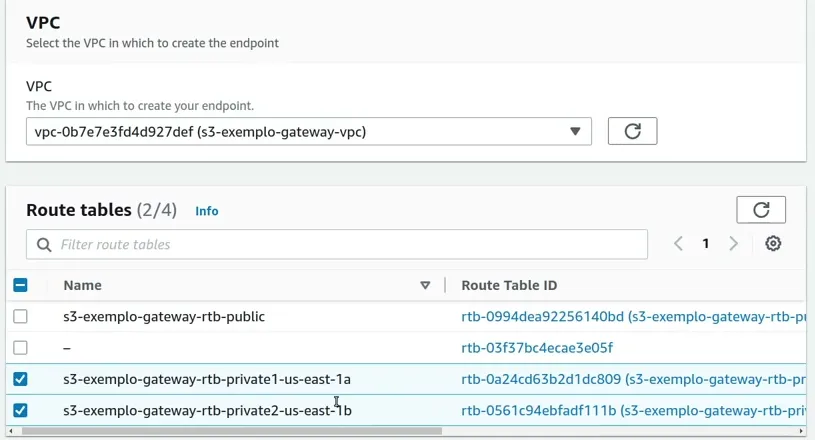
Task: Refresh the VPC list
Action: [632, 131]
